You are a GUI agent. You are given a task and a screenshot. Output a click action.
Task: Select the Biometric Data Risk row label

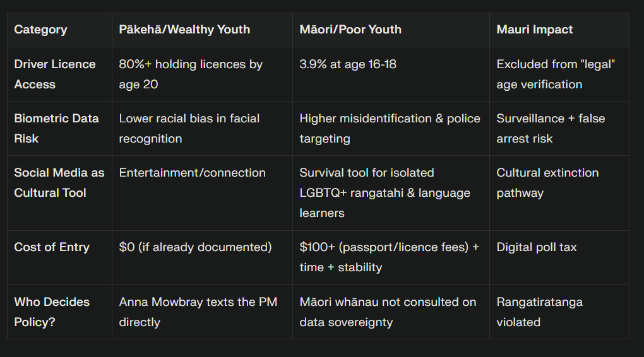[x=59, y=129]
